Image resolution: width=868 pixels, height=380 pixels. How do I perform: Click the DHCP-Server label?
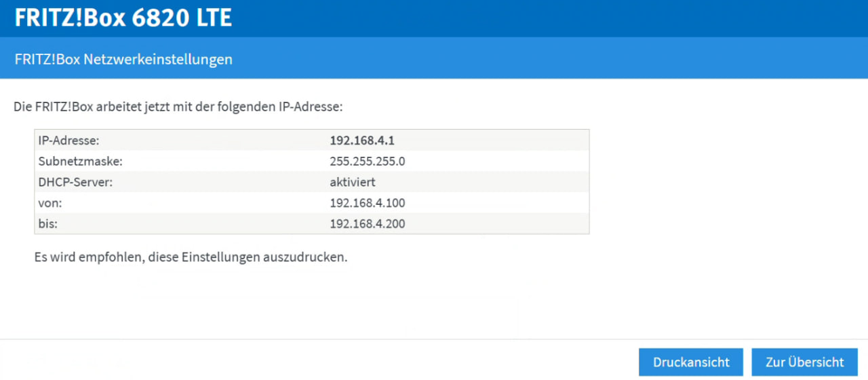tap(73, 182)
